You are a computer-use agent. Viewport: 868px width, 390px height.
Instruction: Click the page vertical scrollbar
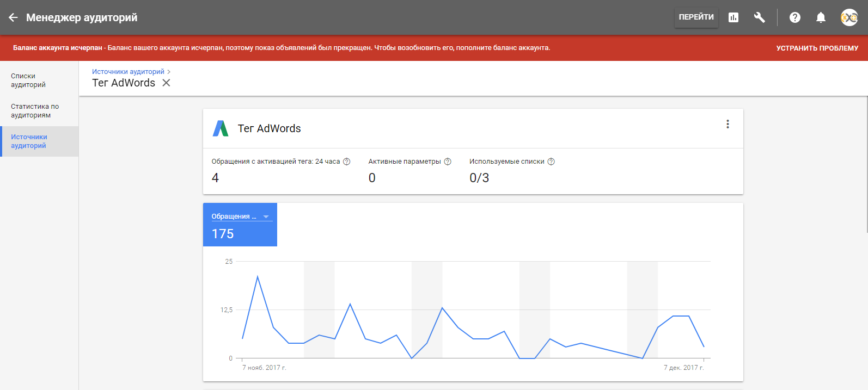pos(866,164)
